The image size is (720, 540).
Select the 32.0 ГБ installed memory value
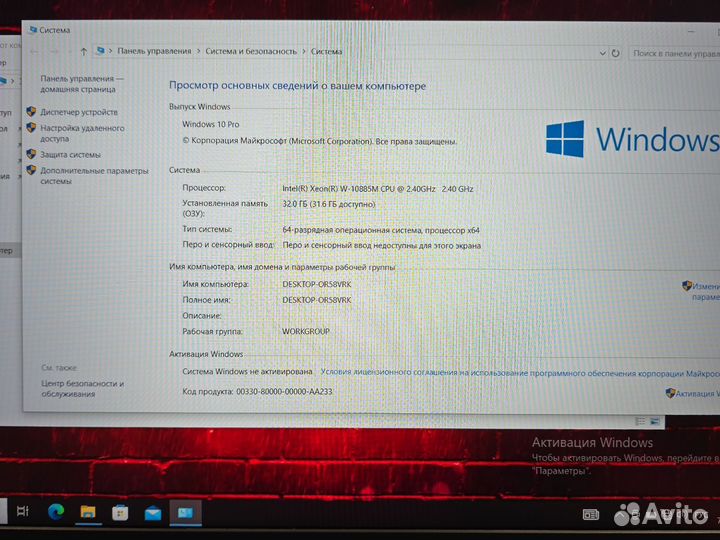pyautogui.click(x=329, y=204)
